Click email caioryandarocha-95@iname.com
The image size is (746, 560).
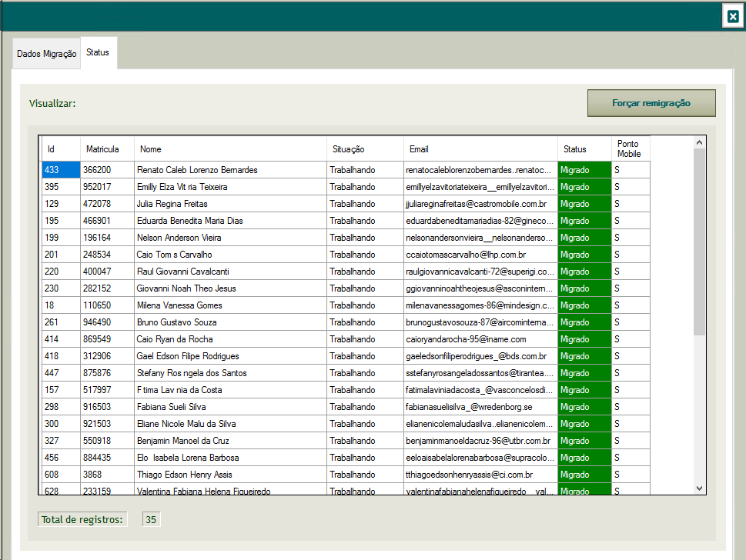tap(480, 339)
